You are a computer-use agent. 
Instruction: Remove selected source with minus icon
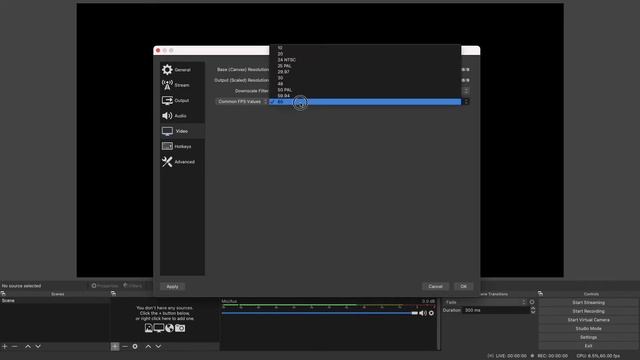[125, 347]
